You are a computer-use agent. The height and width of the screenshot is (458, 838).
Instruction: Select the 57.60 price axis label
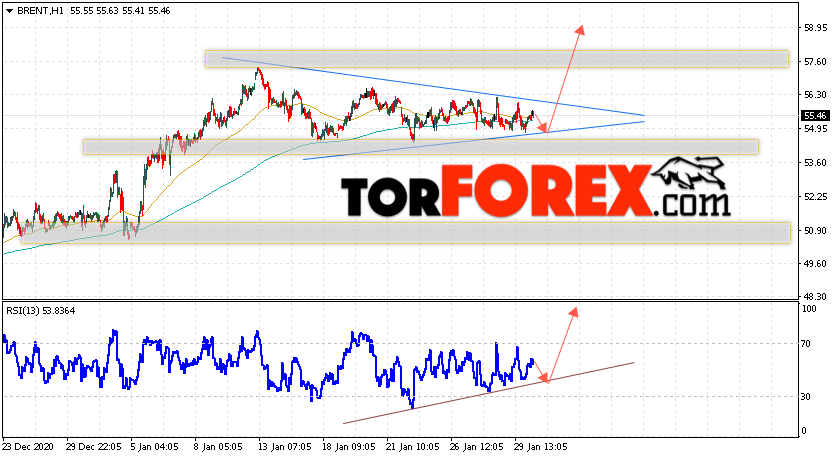point(816,62)
